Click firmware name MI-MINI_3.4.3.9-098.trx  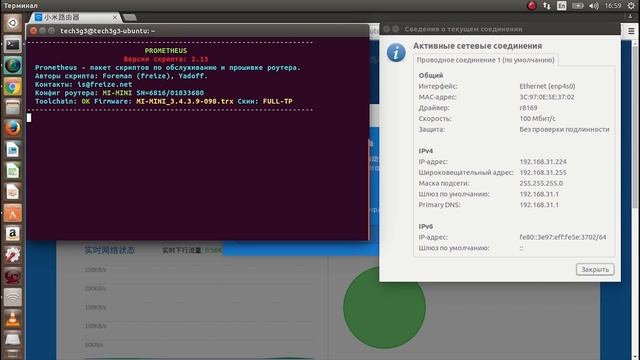click(x=184, y=101)
